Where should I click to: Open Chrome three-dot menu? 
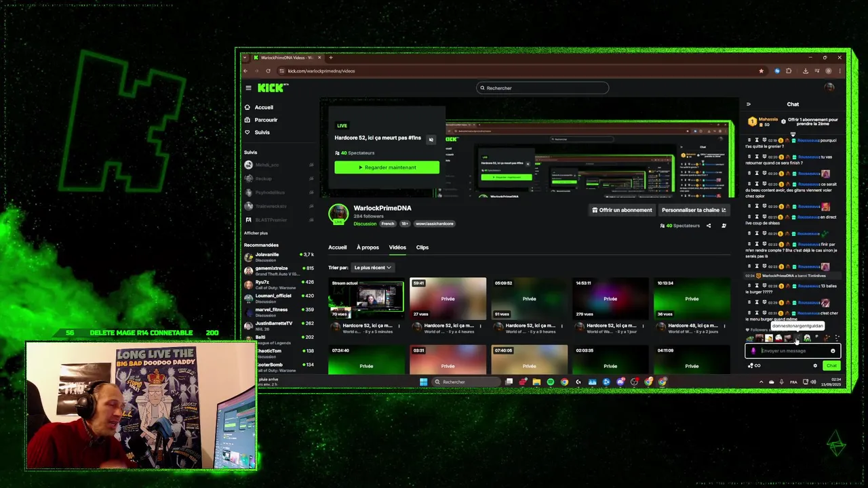pos(840,71)
